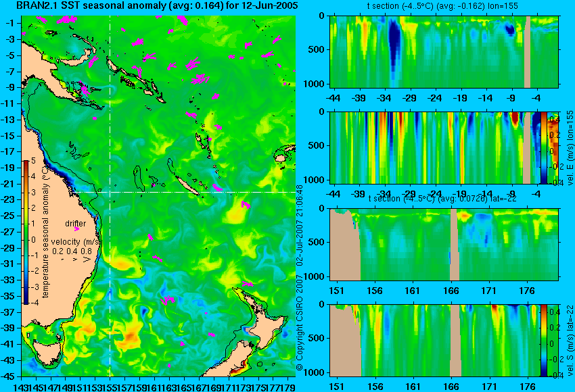This screenshot has height=392, width=575.
Task: Click the 'velocity (m/s)' legend label
Action: pos(76,242)
